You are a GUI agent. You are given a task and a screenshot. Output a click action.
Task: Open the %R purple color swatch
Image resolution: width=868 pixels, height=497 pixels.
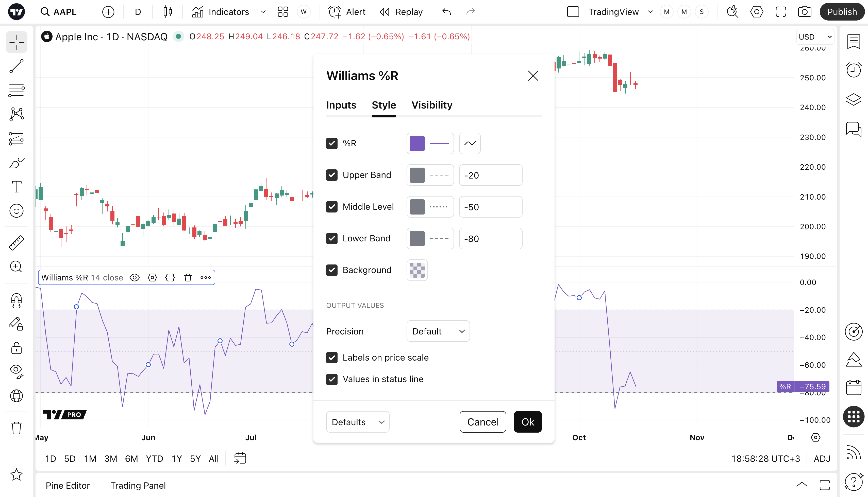tap(417, 143)
